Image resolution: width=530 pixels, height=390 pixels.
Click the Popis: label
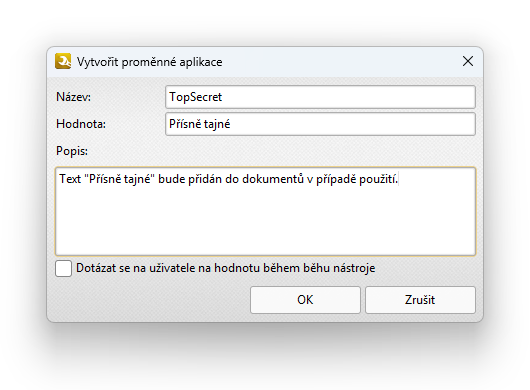72,151
